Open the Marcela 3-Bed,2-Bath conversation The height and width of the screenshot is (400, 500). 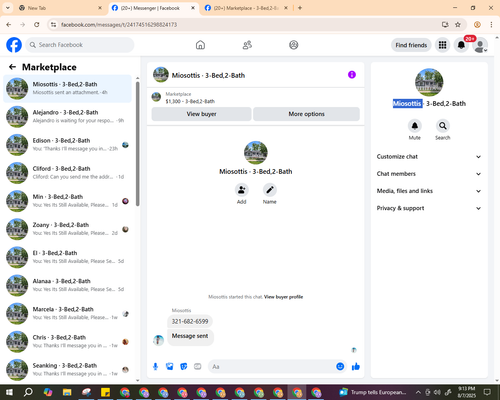[x=67, y=314]
